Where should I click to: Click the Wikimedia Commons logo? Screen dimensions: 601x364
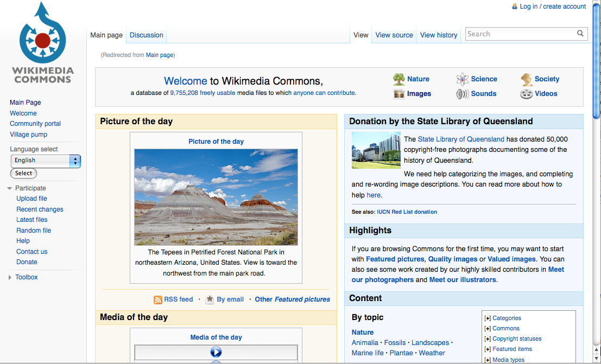pos(42,42)
